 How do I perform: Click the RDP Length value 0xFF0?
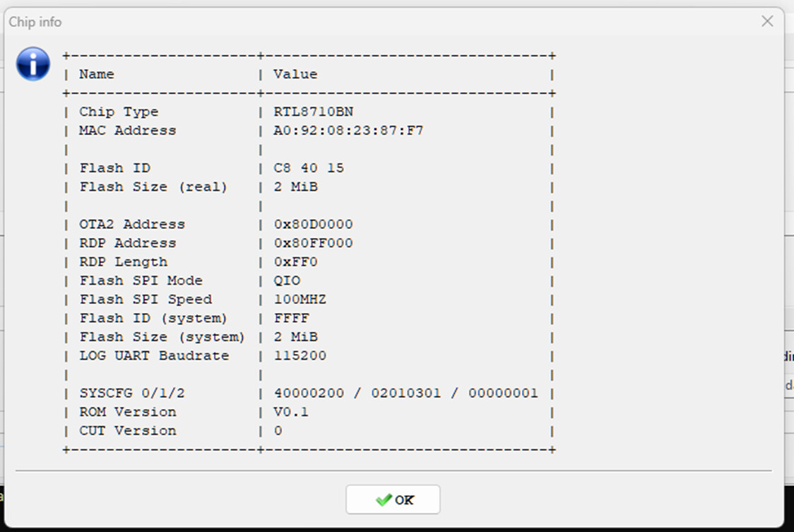[x=296, y=261]
